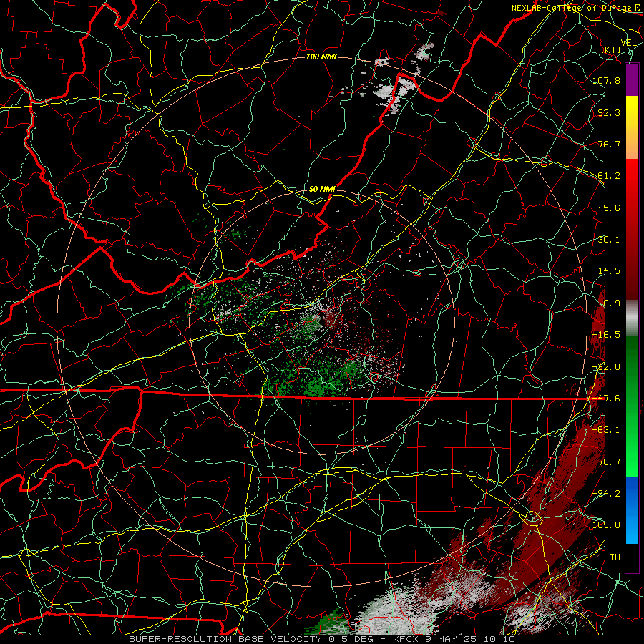Screen dimensions: 644x644
Task: Click the 92.3 velocity scale value
Action: coord(609,112)
